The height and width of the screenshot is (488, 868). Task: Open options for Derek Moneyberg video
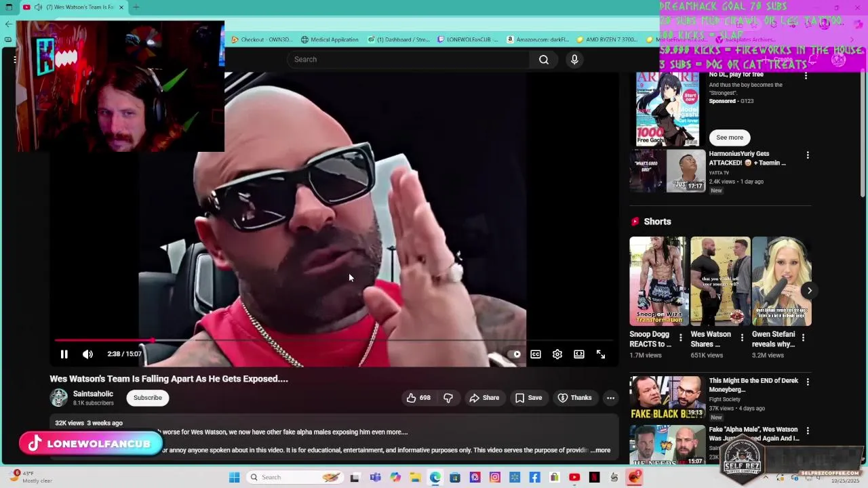point(808,382)
